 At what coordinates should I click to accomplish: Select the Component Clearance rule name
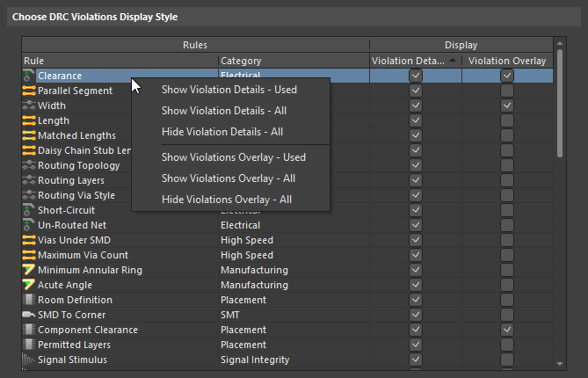(88, 330)
